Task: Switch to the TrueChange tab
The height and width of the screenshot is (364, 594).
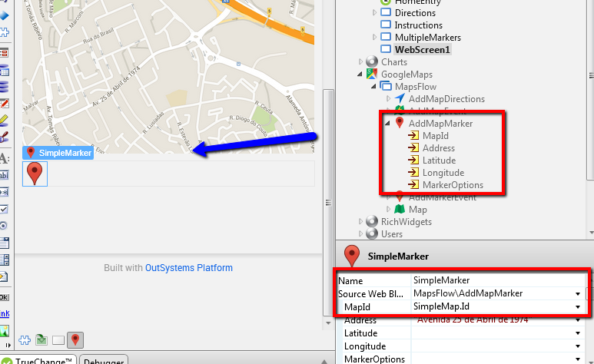Action: click(x=38, y=359)
